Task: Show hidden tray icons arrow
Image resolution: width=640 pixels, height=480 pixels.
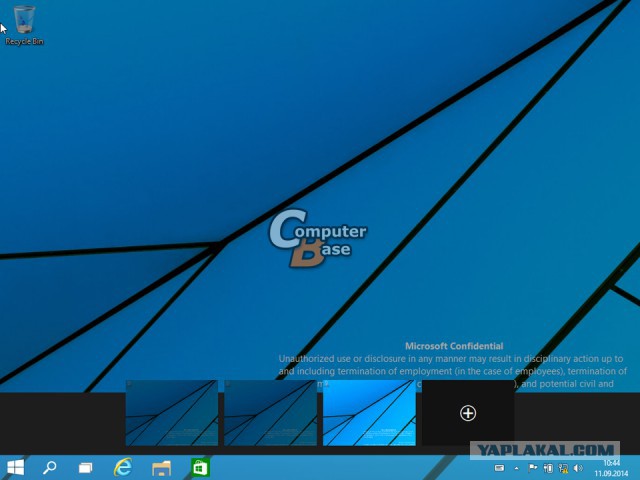Action: coord(516,468)
